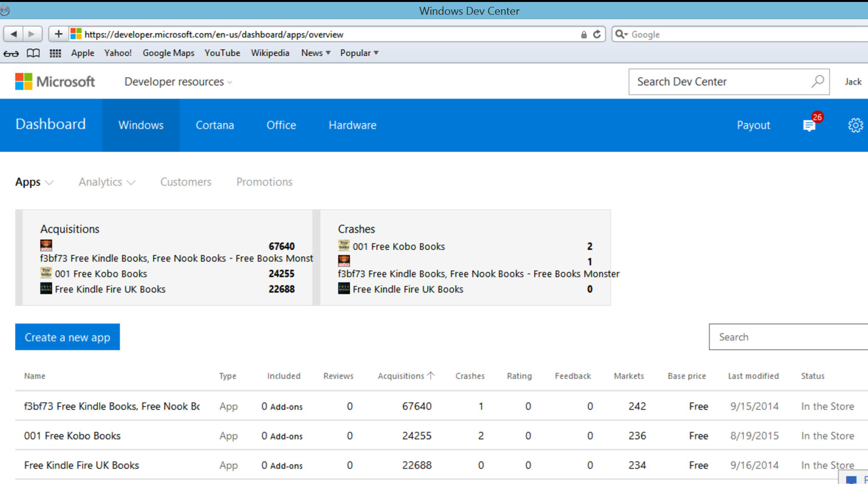Click the browser forward arrow button
Image resolution: width=868 pixels, height=484 pixels.
pyautogui.click(x=32, y=34)
